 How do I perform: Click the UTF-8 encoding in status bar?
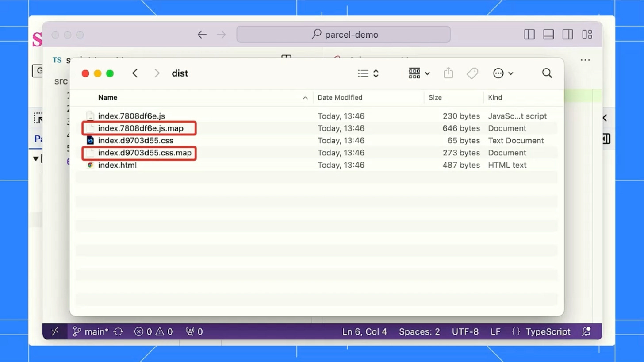click(465, 331)
